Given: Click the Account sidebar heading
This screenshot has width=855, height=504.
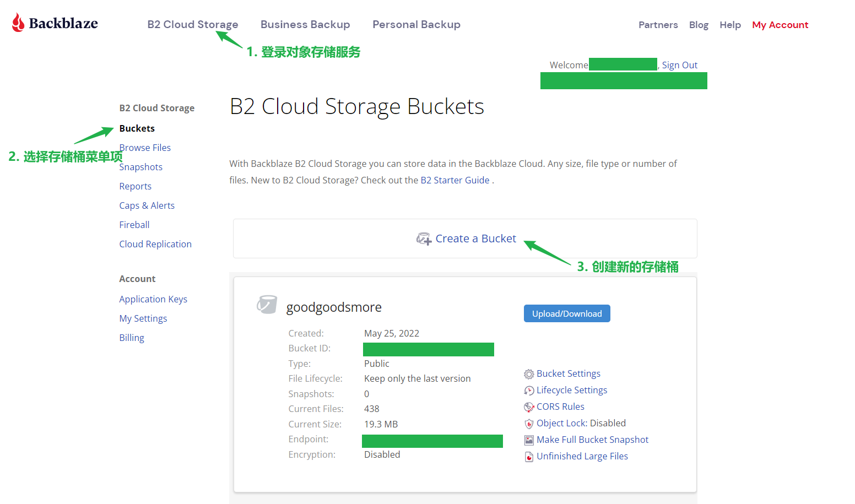Looking at the screenshot, I should 138,279.
